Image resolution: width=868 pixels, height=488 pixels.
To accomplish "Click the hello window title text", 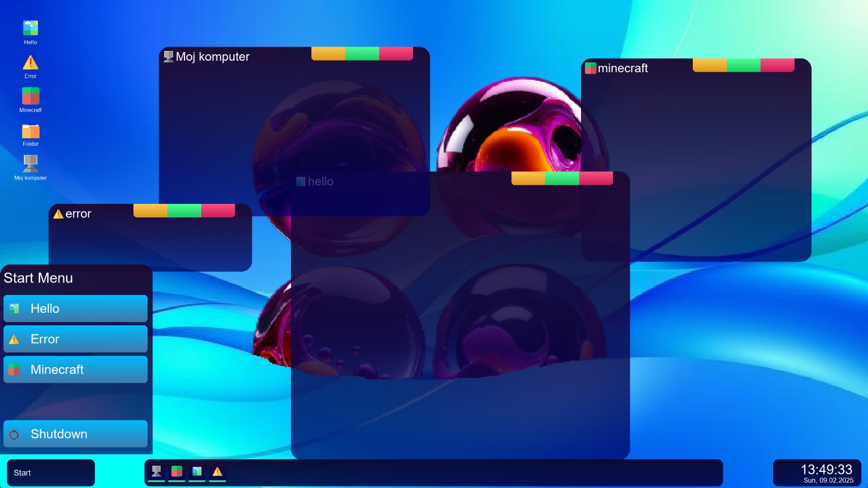I will coord(321,182).
